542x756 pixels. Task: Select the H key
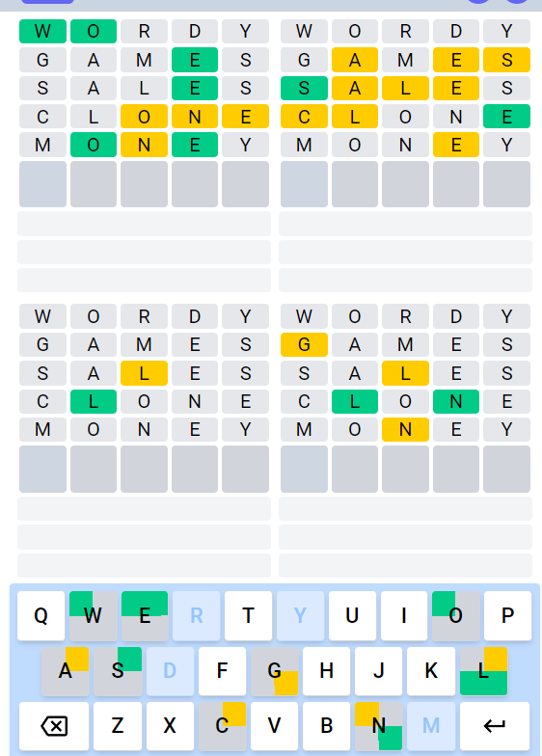pos(326,671)
